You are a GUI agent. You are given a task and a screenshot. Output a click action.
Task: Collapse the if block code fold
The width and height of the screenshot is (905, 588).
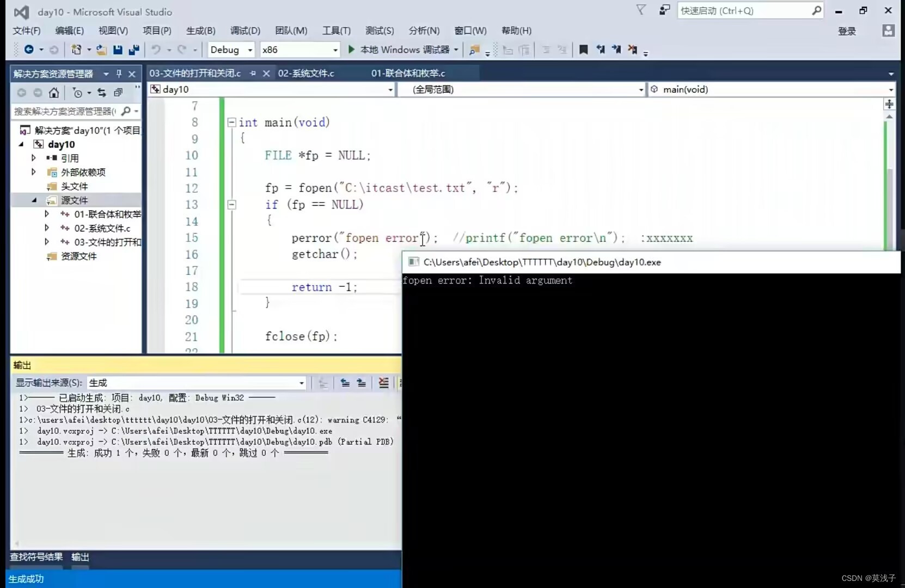[x=231, y=205]
